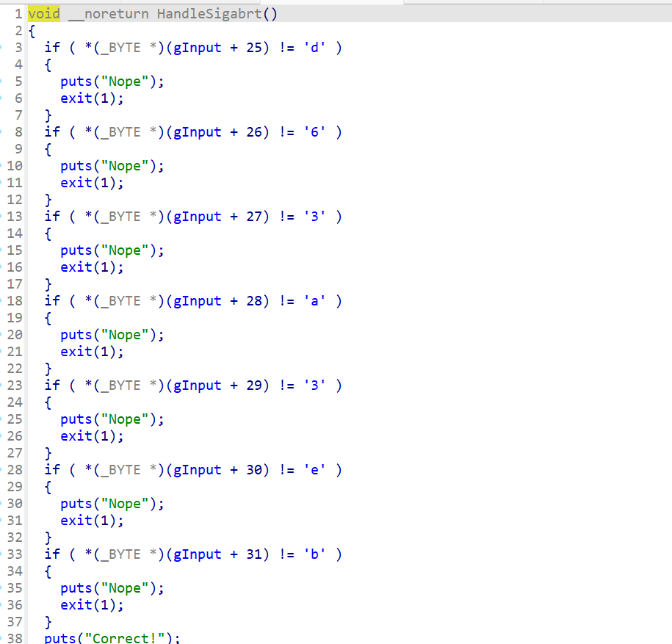This screenshot has height=644, width=672.
Task: Click gInput in the '+ 29' condition
Action: click(x=197, y=386)
